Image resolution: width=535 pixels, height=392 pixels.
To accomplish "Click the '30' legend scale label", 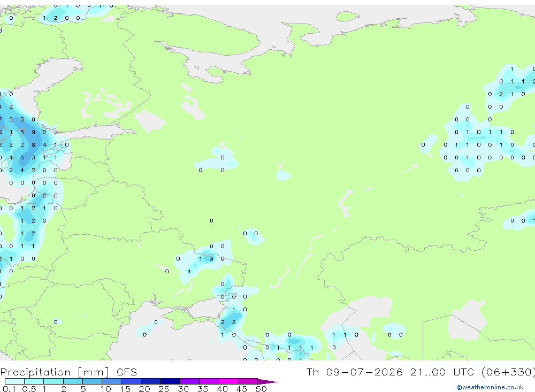I will (183, 389).
